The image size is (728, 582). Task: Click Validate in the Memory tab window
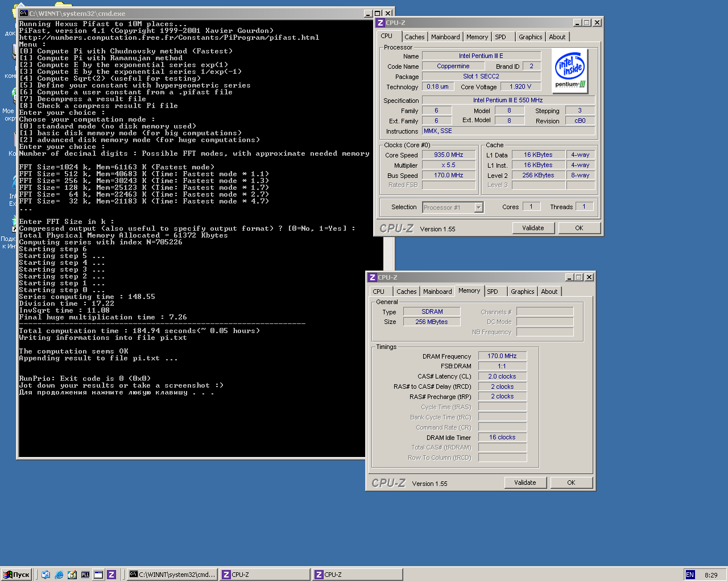click(525, 483)
